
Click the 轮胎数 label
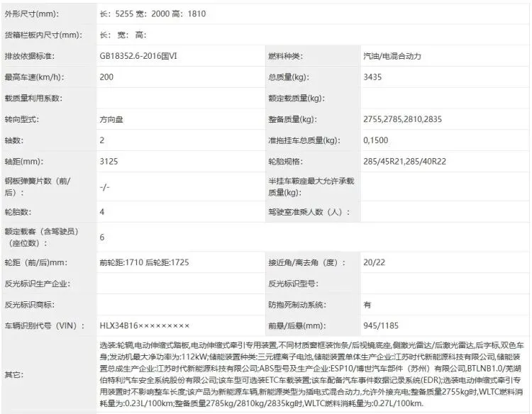pos(18,212)
